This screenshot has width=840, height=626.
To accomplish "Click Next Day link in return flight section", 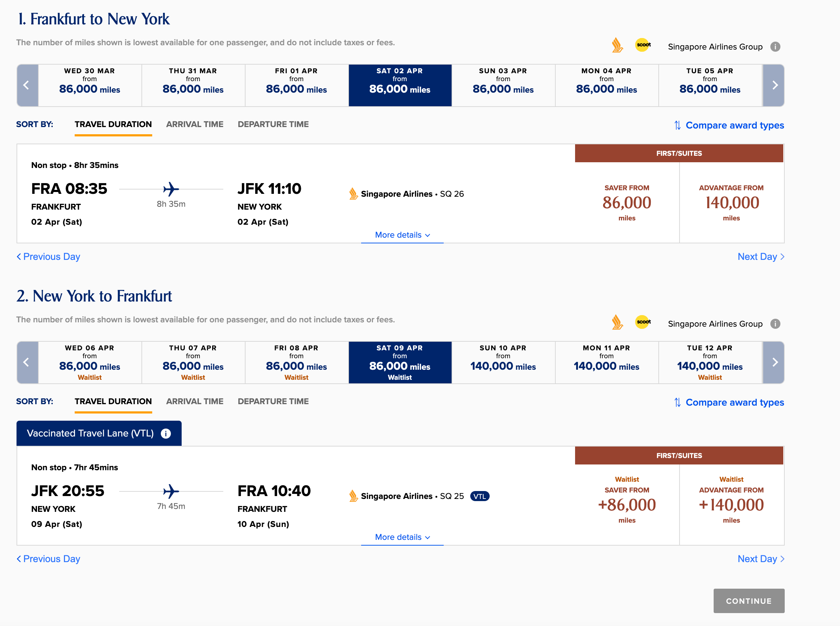I will click(759, 559).
